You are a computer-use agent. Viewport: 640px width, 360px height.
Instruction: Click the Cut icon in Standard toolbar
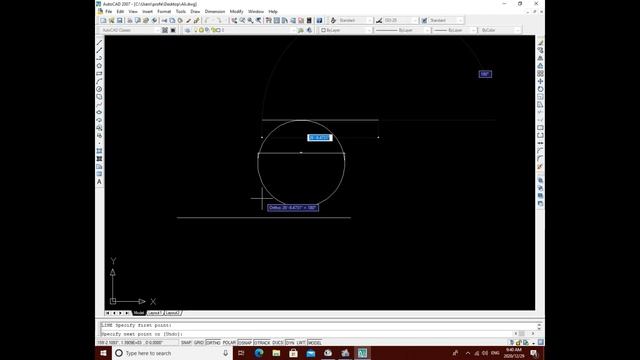coord(164,20)
